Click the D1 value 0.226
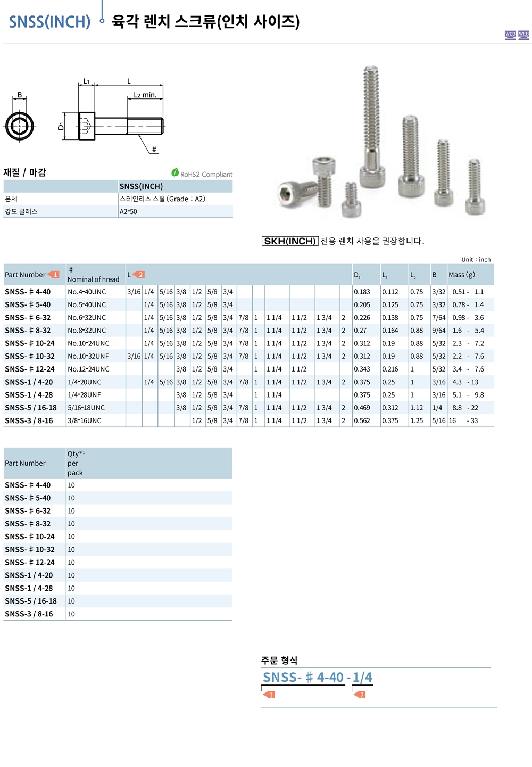 click(x=362, y=318)
